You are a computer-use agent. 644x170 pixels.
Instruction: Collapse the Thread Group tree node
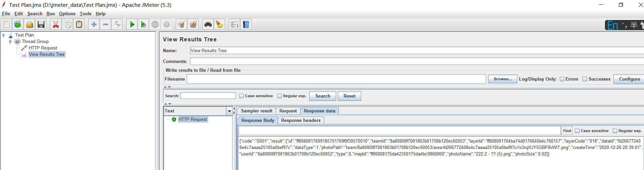[x=11, y=42]
